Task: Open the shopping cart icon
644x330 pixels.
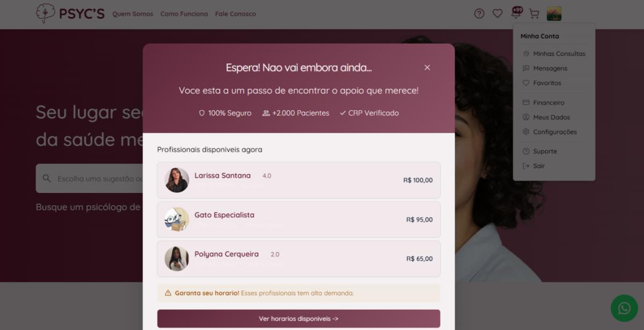Action: pyautogui.click(x=534, y=14)
